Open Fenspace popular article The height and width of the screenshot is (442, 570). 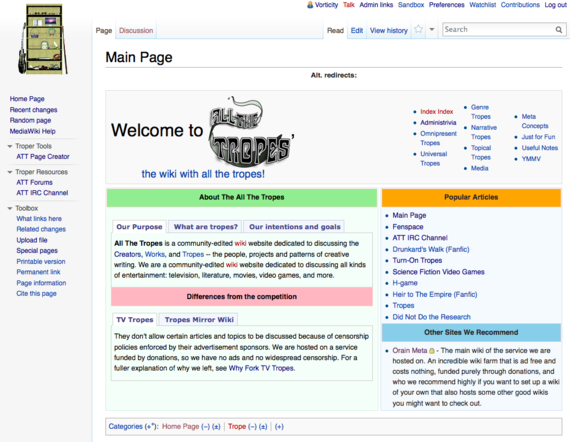[408, 227]
